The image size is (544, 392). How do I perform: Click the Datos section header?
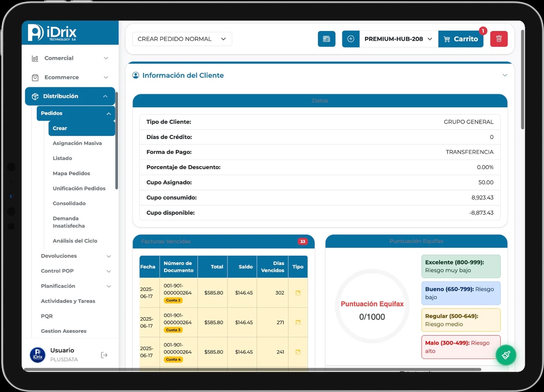[320, 101]
